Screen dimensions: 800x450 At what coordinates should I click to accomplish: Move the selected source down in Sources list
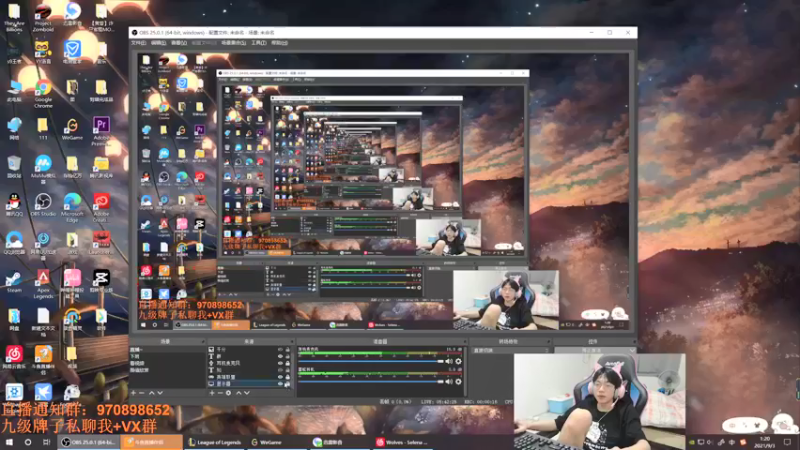pos(247,393)
